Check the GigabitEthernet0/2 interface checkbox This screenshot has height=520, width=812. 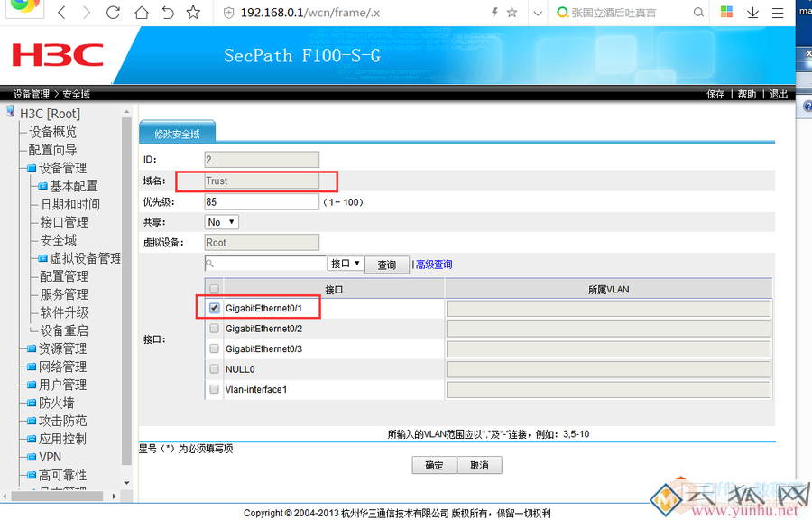(214, 328)
